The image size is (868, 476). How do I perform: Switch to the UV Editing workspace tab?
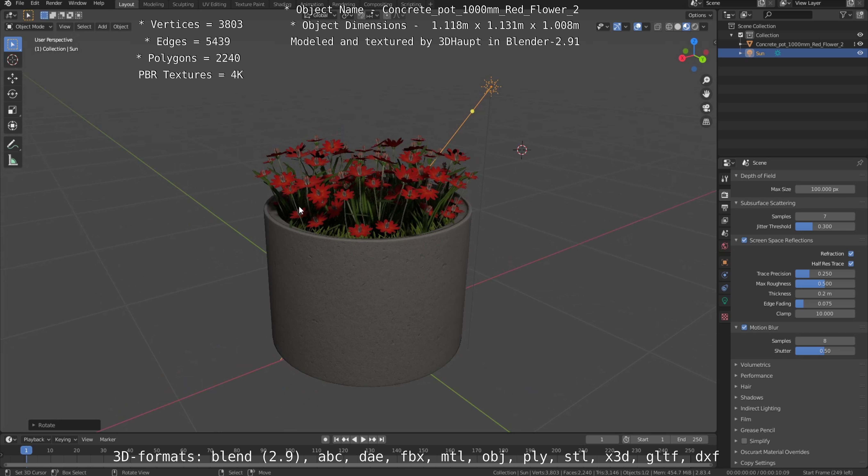(214, 4)
